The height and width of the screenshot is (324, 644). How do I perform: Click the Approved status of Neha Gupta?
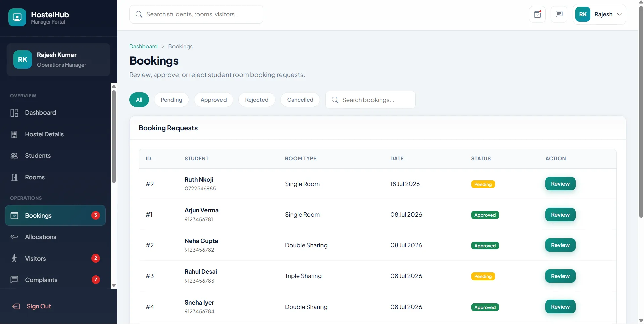(x=485, y=246)
